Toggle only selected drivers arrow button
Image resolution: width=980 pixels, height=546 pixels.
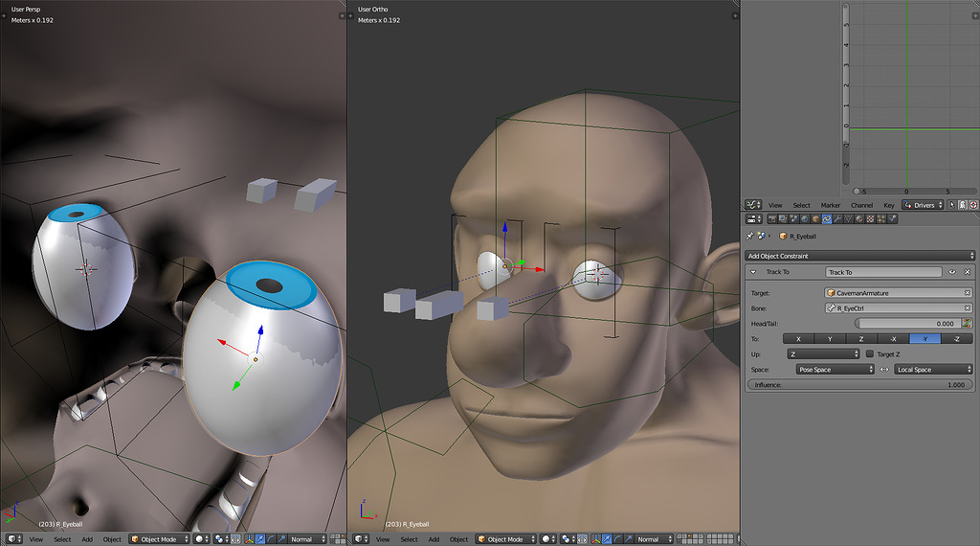click(x=952, y=205)
